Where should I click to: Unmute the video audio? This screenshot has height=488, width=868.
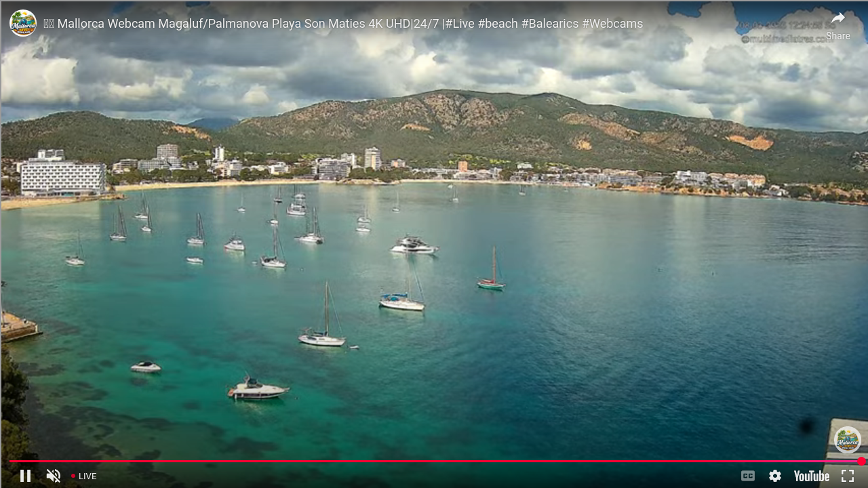pyautogui.click(x=54, y=476)
